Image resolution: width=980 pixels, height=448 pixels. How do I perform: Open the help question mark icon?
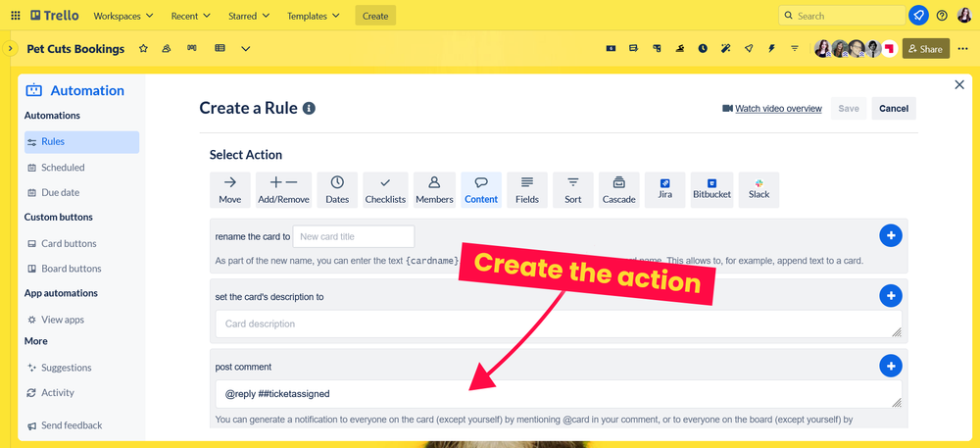[x=942, y=16]
